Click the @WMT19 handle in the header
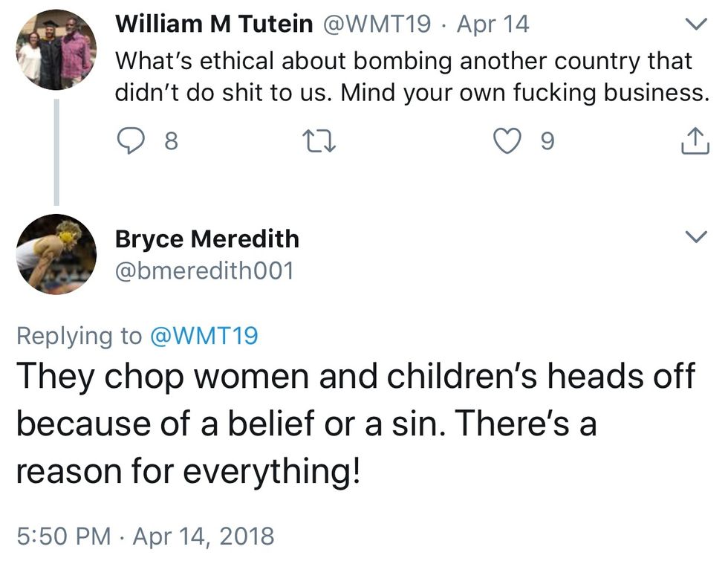This screenshot has height=561, width=728. [x=377, y=25]
